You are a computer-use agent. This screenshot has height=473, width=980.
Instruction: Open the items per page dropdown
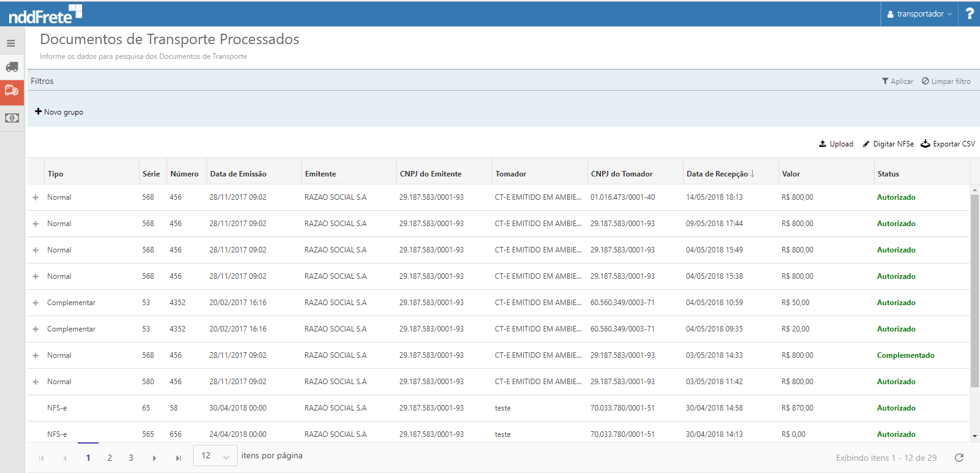click(x=215, y=456)
